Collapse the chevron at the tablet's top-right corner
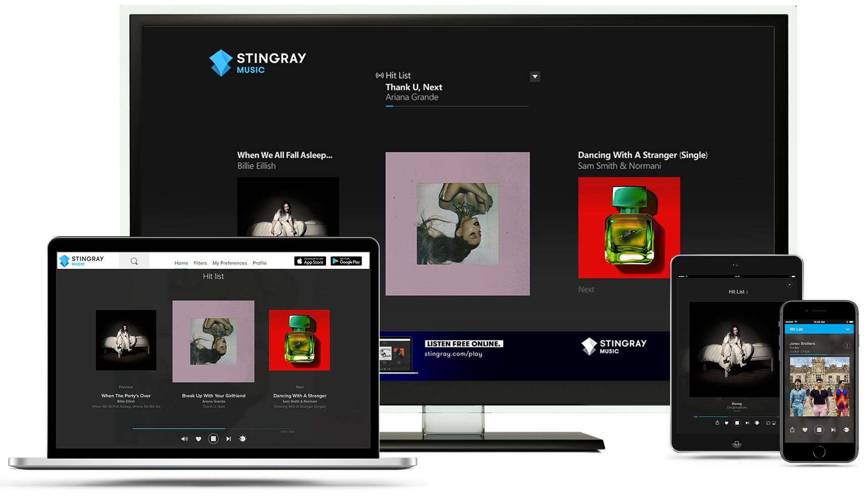This screenshot has height=504, width=868. tap(790, 285)
